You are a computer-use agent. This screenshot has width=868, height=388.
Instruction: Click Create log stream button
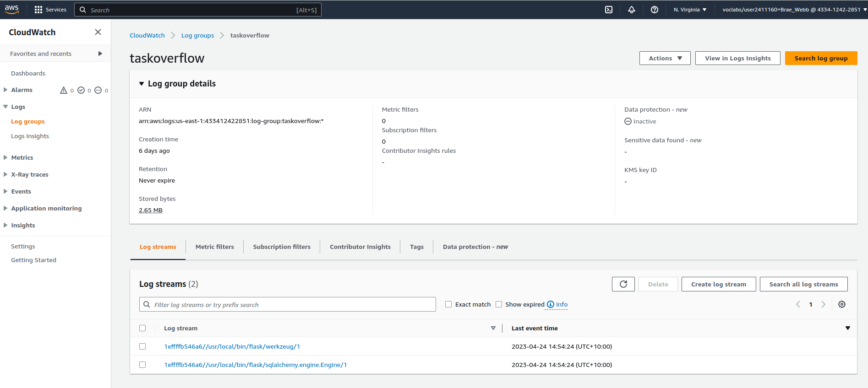pos(719,284)
